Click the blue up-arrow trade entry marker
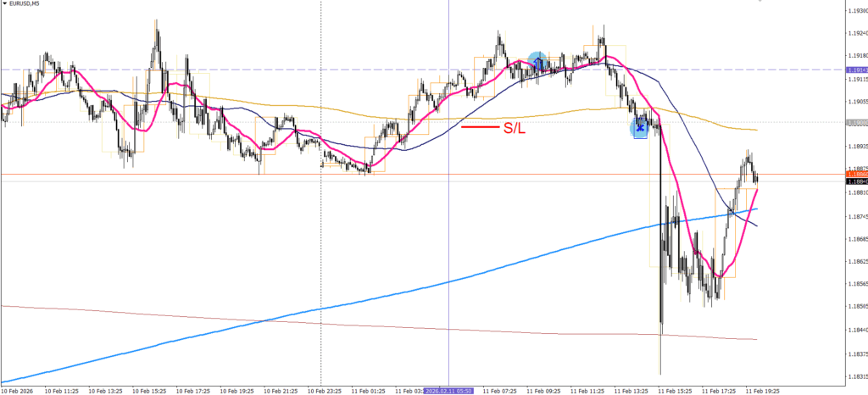This screenshot has width=868, height=395. coord(537,60)
